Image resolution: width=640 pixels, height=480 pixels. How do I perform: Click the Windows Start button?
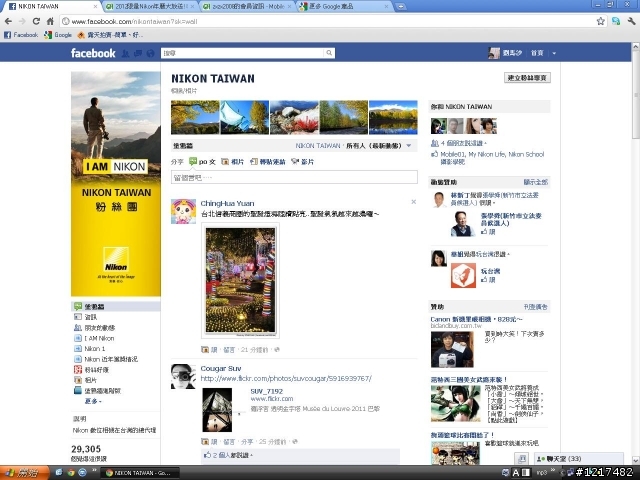pyautogui.click(x=24, y=473)
